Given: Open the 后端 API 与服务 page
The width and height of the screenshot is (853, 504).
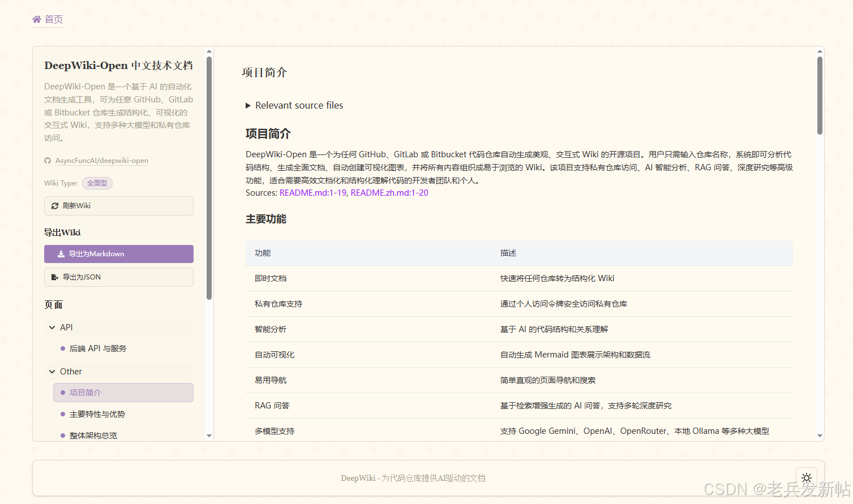Looking at the screenshot, I should (x=98, y=348).
